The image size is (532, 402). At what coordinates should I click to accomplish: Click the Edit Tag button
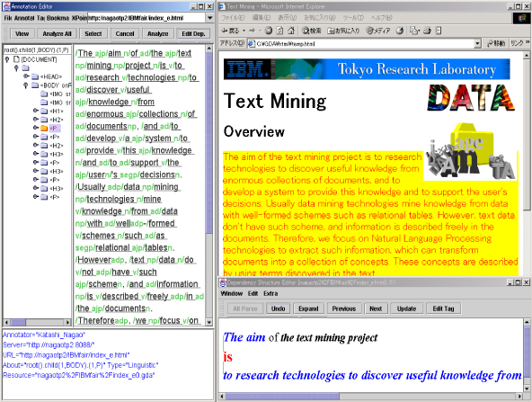pyautogui.click(x=443, y=308)
